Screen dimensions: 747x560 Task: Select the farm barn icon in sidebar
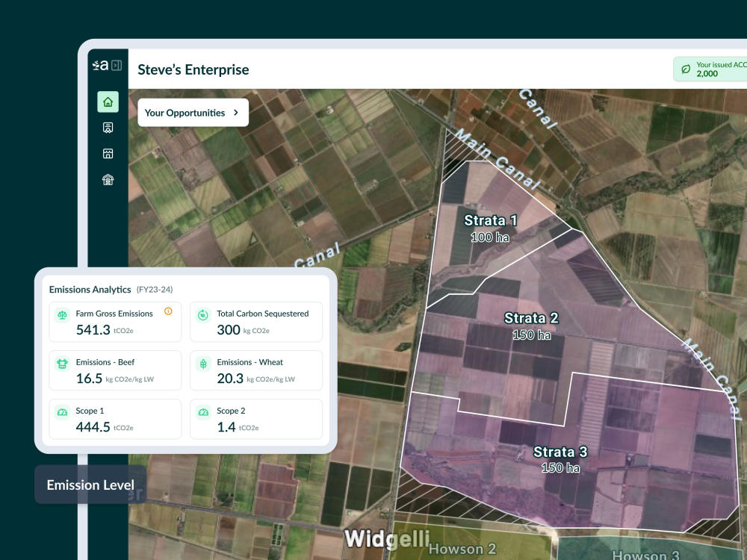pyautogui.click(x=108, y=179)
